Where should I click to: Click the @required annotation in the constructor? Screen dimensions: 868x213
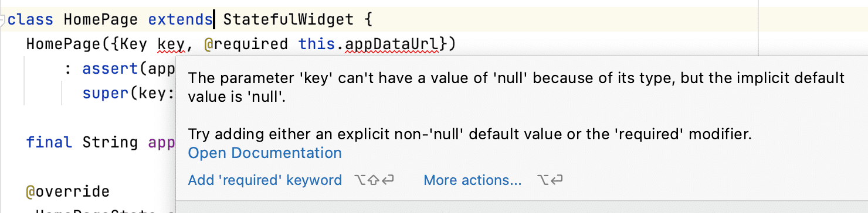click(246, 44)
